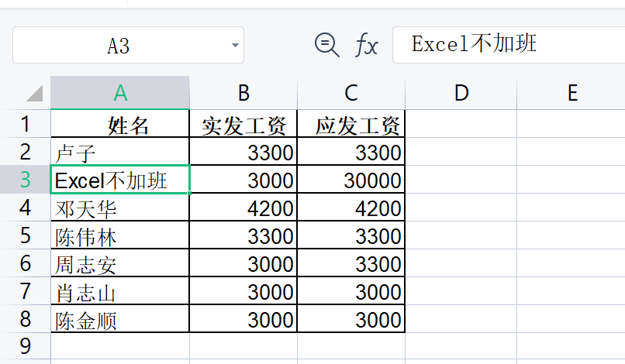Image resolution: width=625 pixels, height=364 pixels.
Task: Click the 姓名 header cell
Action: (120, 124)
